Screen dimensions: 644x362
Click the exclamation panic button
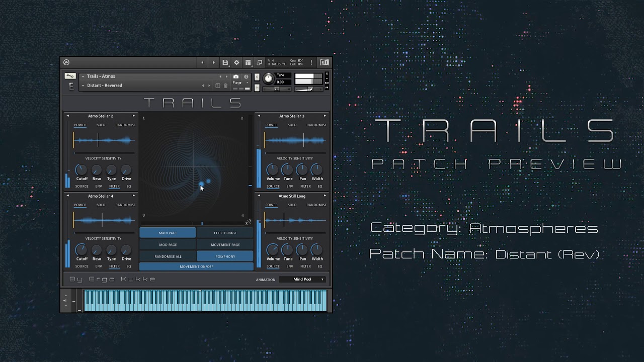coord(311,62)
